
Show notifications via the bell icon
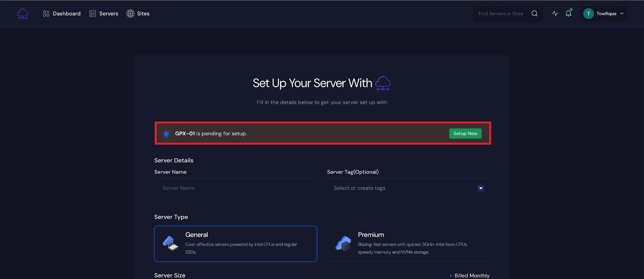click(x=568, y=14)
